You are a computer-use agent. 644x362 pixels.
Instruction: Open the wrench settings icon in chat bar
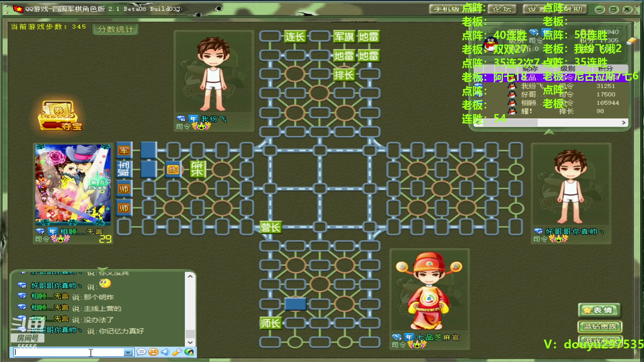click(177, 352)
